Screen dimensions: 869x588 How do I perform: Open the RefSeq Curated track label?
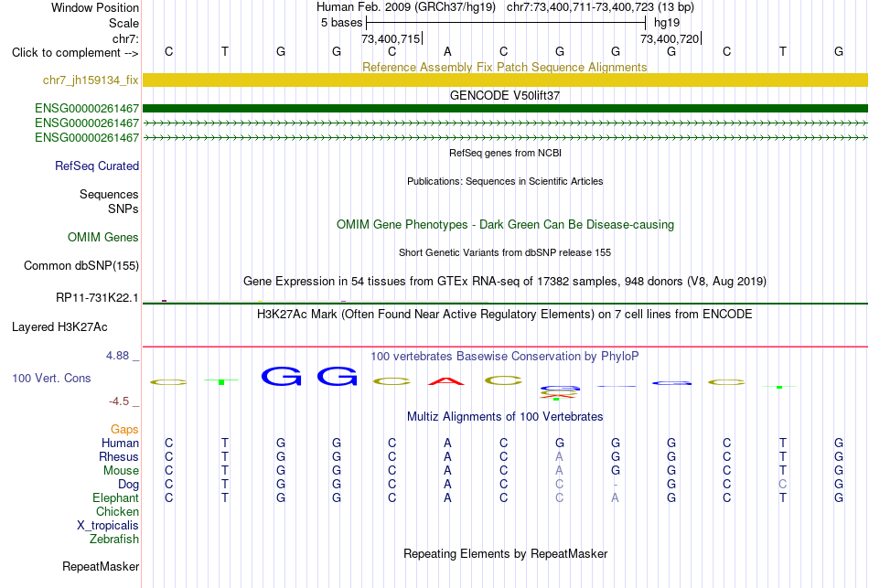[x=97, y=166]
